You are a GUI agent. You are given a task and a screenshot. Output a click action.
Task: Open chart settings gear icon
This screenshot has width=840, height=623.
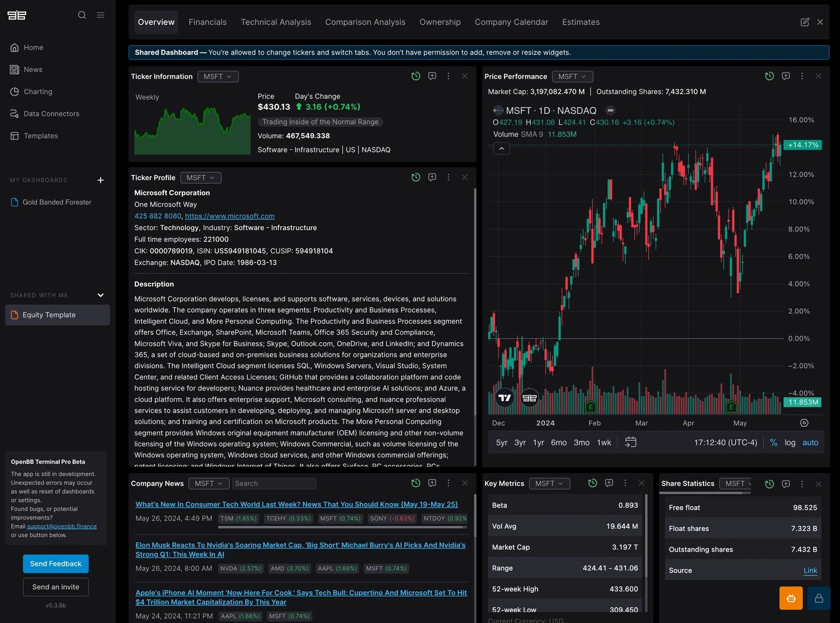point(804,423)
